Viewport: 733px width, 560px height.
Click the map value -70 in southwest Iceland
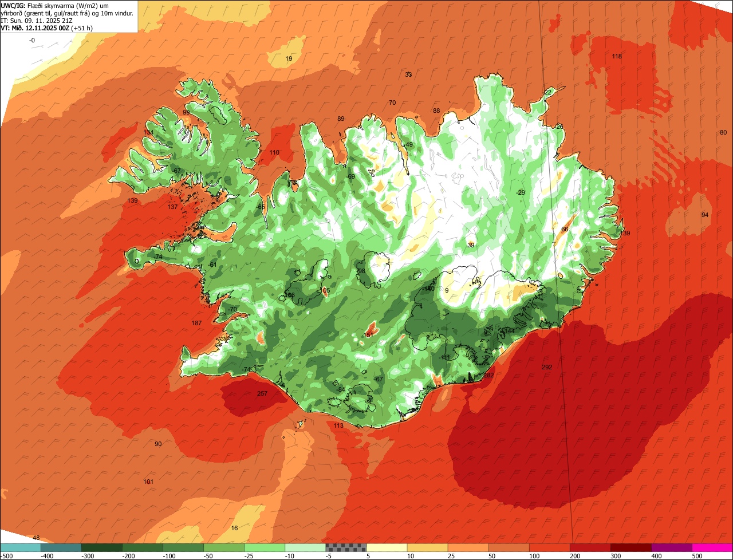231,309
